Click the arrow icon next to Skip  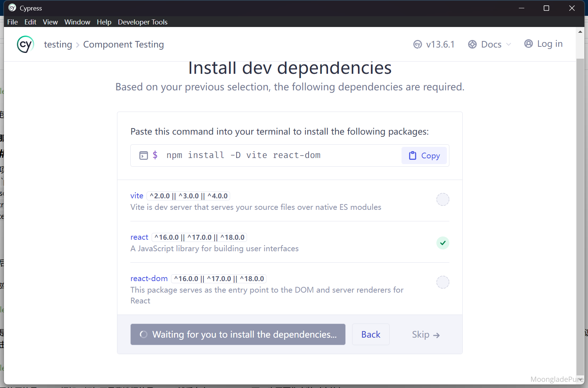436,335
